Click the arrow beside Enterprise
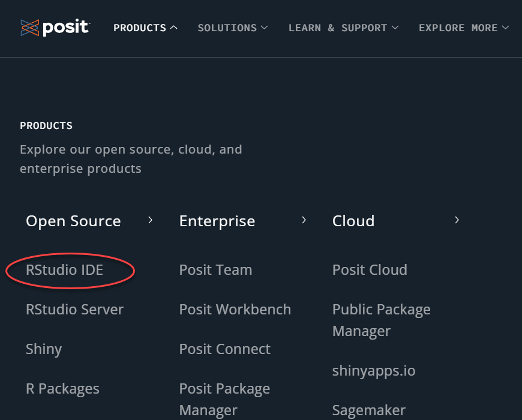 point(304,220)
